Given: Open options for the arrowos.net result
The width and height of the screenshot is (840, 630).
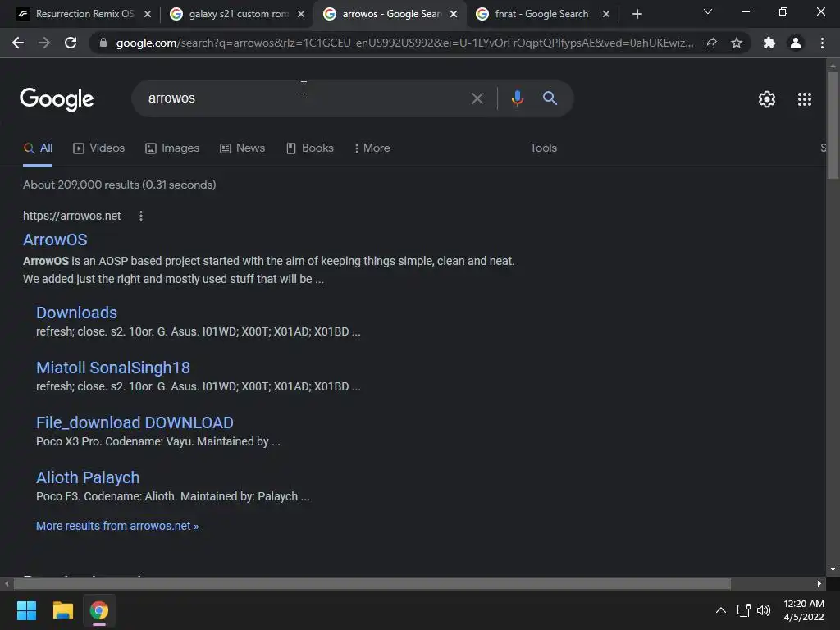Looking at the screenshot, I should [141, 216].
